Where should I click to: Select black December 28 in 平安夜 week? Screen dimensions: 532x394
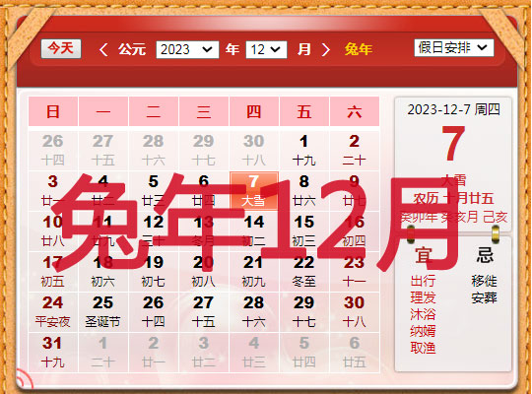click(254, 312)
